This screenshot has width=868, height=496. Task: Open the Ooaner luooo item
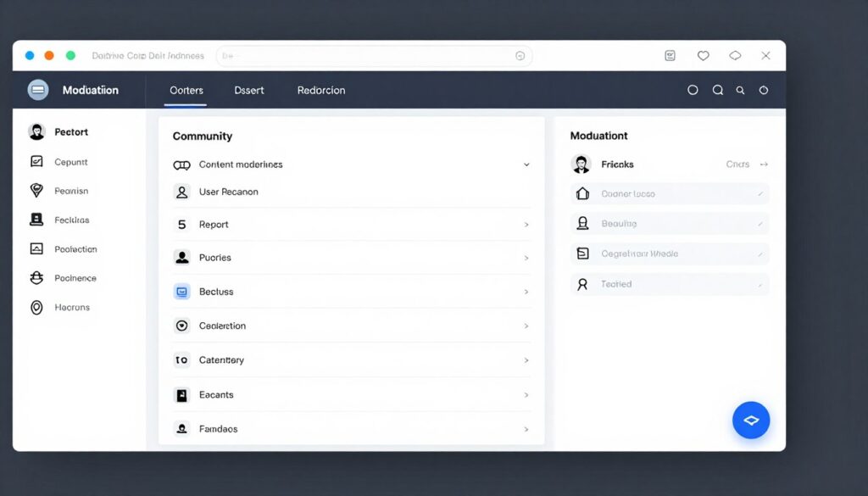670,194
